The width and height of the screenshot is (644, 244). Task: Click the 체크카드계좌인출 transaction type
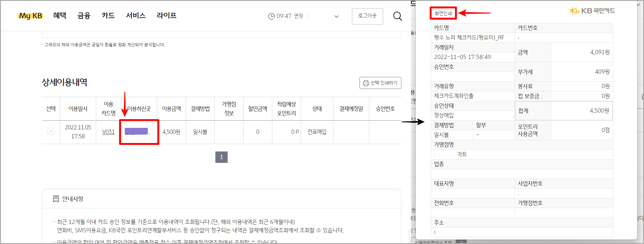tap(454, 96)
